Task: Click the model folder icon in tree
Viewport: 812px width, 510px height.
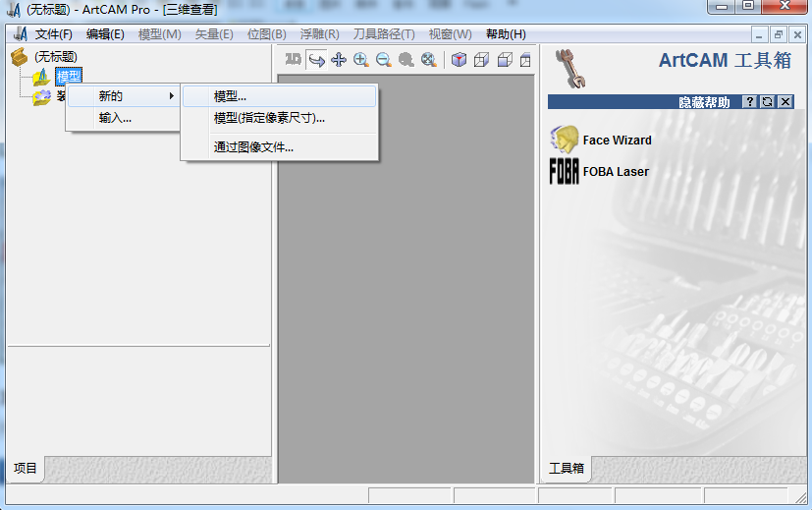Action: 41,77
